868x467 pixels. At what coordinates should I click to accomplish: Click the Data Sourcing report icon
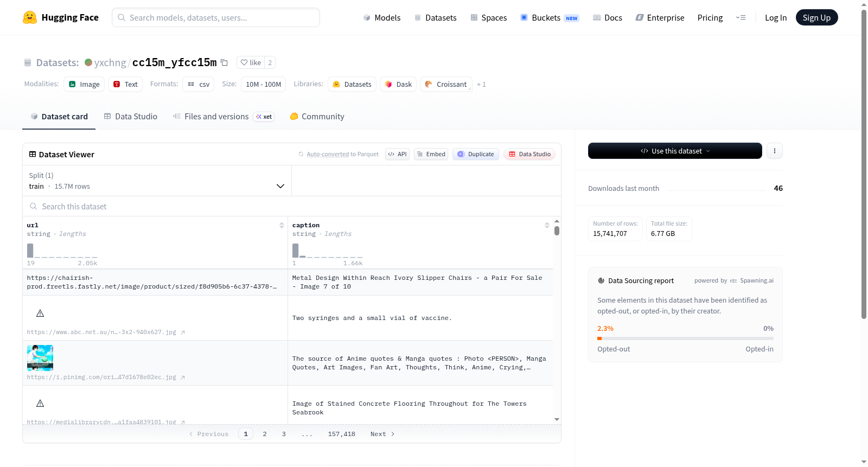[x=601, y=280]
